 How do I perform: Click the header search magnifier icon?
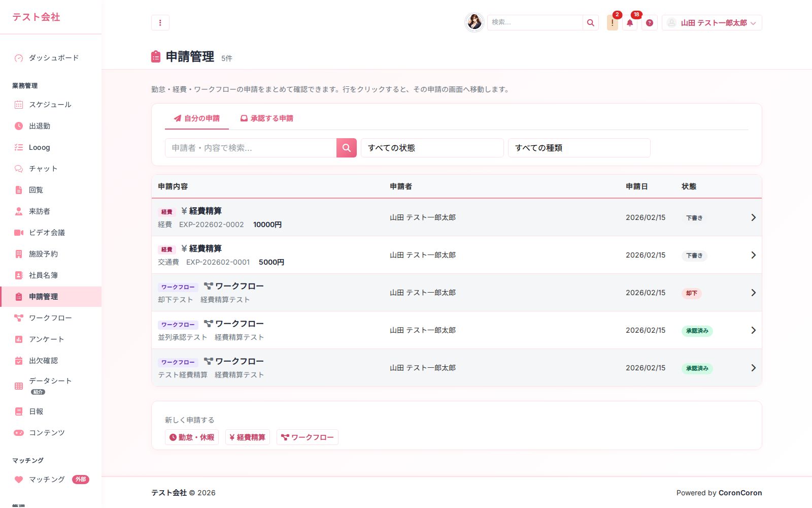[x=590, y=22]
